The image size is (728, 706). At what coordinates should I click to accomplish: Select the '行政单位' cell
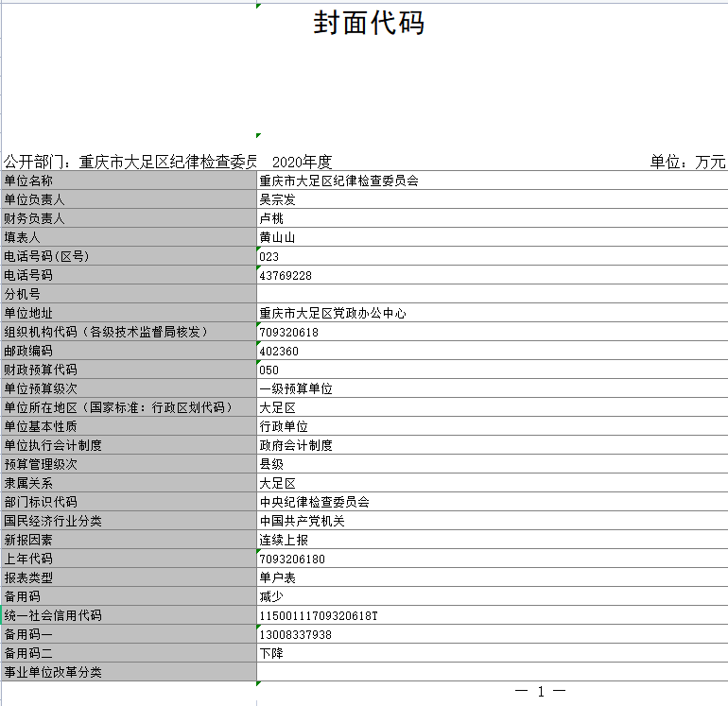[x=284, y=426]
